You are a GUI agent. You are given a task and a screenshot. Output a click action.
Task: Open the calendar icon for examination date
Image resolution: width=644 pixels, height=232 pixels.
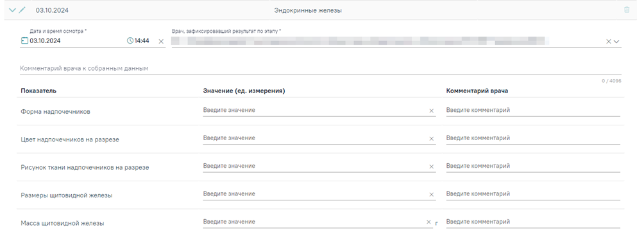[x=24, y=40]
